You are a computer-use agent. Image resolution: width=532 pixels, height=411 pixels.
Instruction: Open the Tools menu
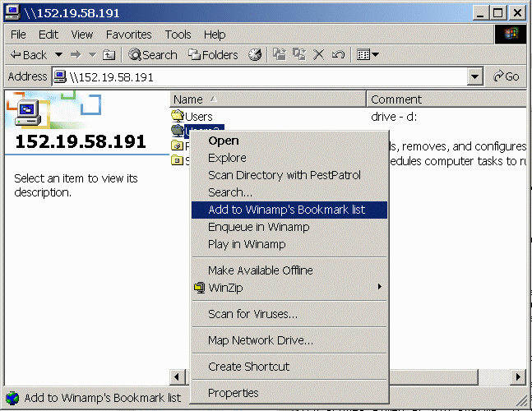click(x=178, y=35)
